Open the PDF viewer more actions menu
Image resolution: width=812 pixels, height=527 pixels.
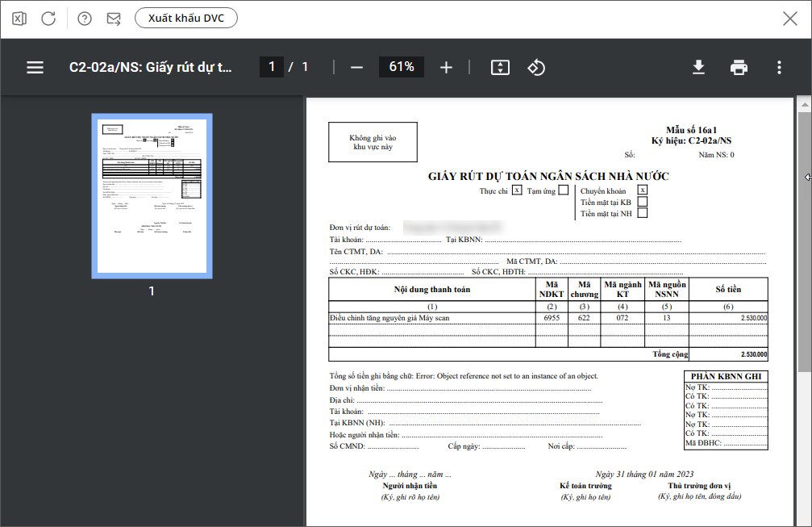[x=779, y=68]
